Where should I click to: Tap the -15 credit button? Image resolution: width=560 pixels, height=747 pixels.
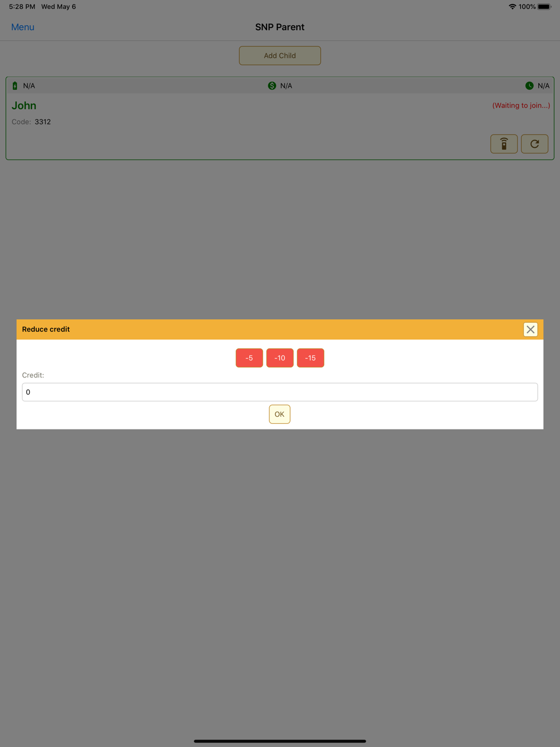tap(310, 358)
